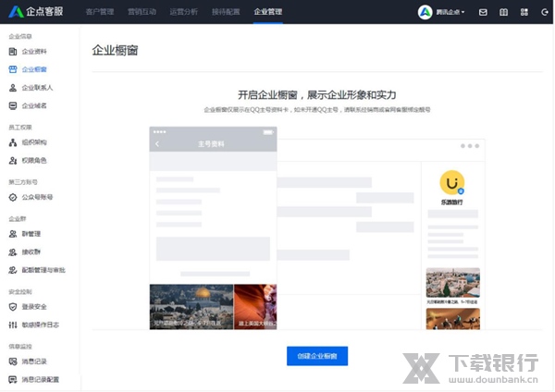
Task: Click the 企业橱窗 storefront icon
Action: (x=13, y=69)
